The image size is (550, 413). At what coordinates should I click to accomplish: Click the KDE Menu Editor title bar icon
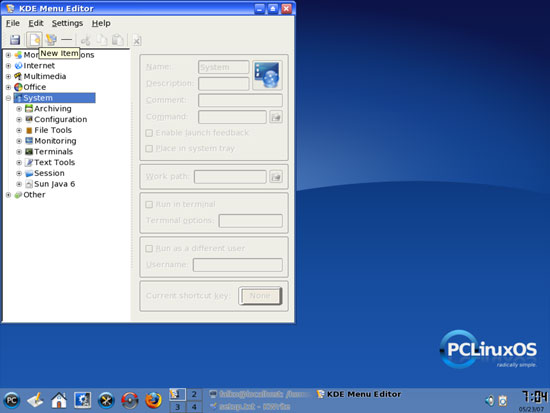click(10, 8)
